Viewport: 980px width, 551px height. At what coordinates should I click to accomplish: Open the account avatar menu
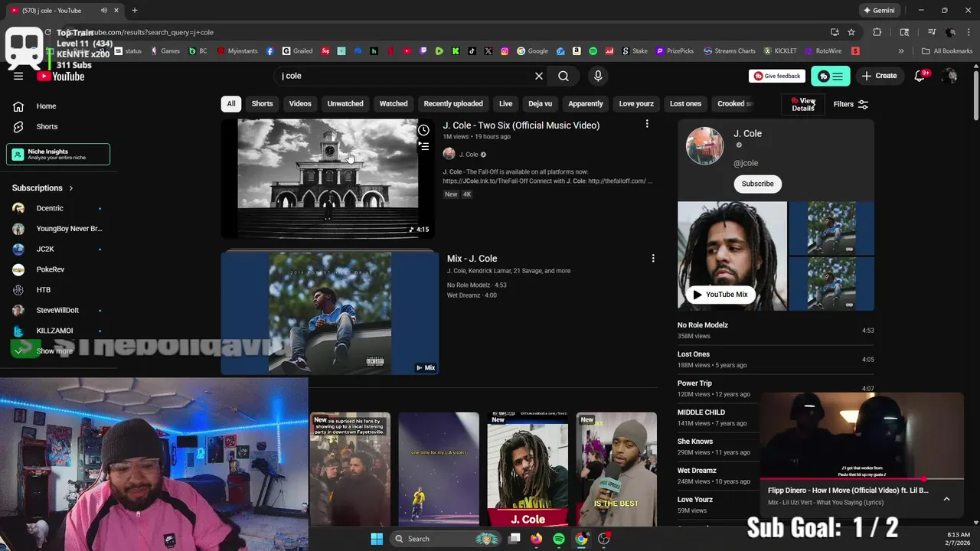pos(950,76)
